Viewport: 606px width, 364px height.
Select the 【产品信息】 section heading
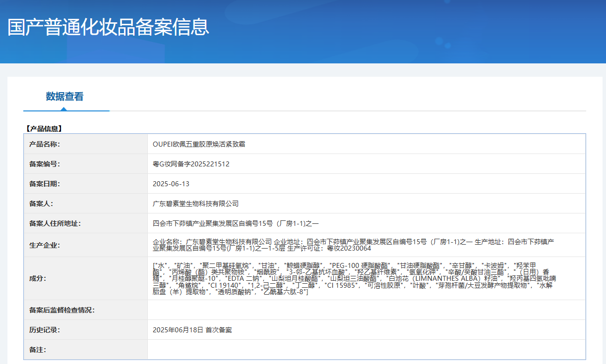[x=44, y=129]
